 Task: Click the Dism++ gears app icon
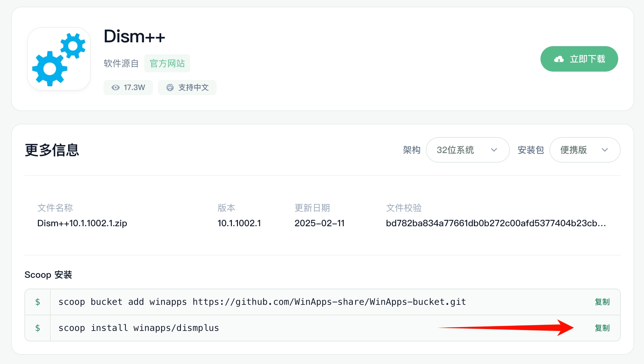point(59,59)
